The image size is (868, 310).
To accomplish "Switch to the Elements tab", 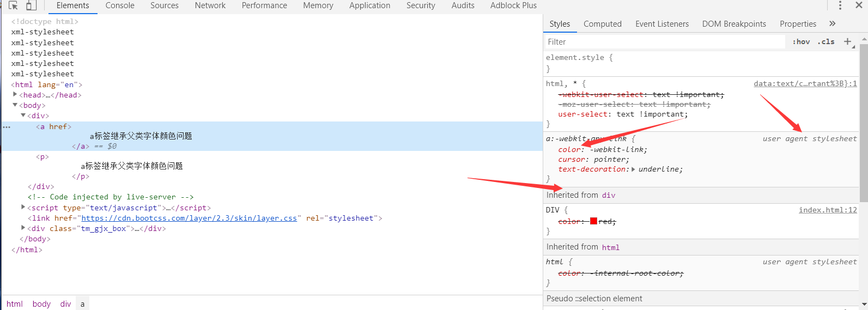I will coord(72,5).
